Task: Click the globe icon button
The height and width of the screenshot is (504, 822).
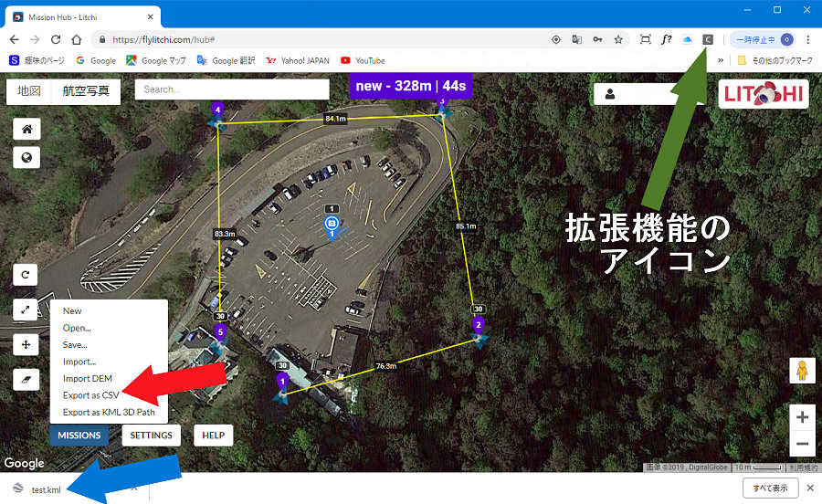Action: pos(26,158)
